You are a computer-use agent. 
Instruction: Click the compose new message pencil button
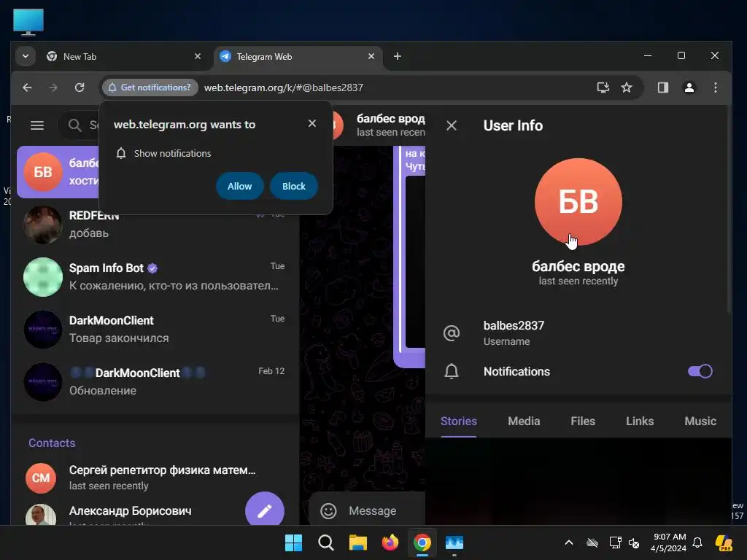264,510
